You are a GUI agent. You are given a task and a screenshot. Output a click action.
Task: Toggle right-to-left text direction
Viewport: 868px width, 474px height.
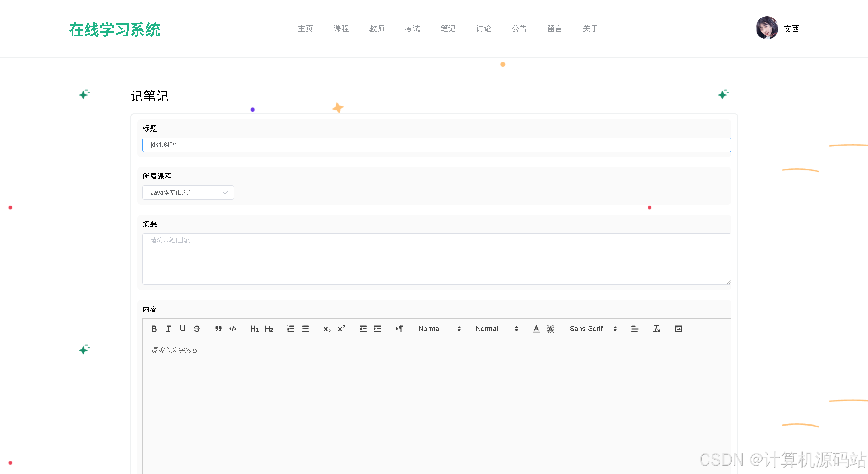pyautogui.click(x=399, y=329)
